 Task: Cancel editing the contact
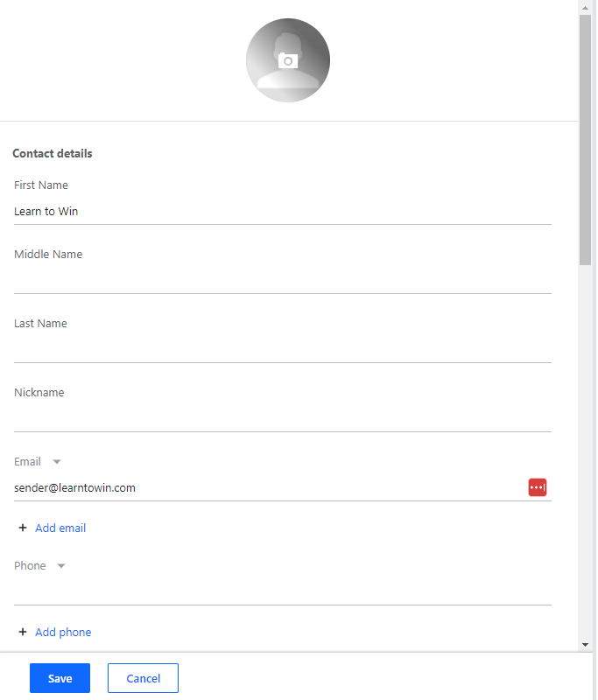(x=143, y=678)
